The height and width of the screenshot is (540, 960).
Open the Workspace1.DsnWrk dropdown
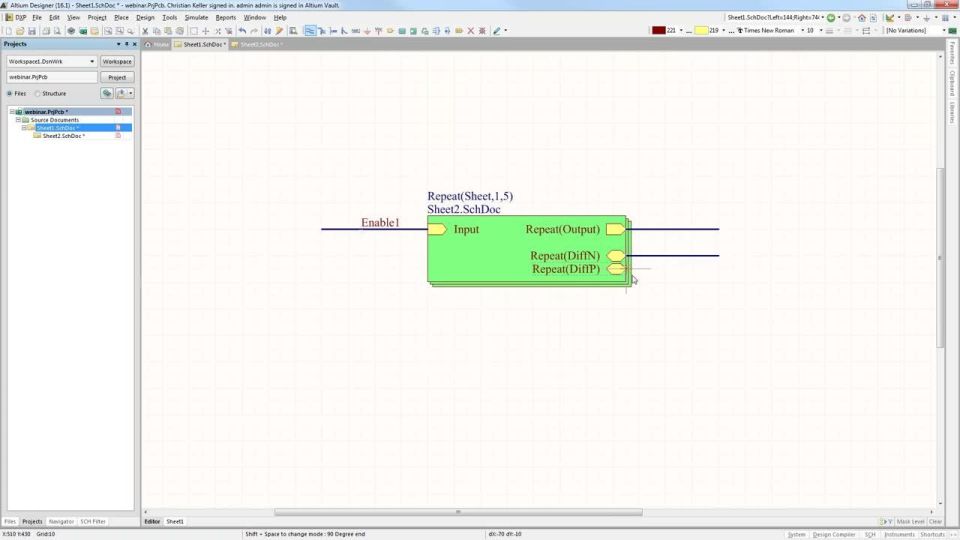[92, 61]
